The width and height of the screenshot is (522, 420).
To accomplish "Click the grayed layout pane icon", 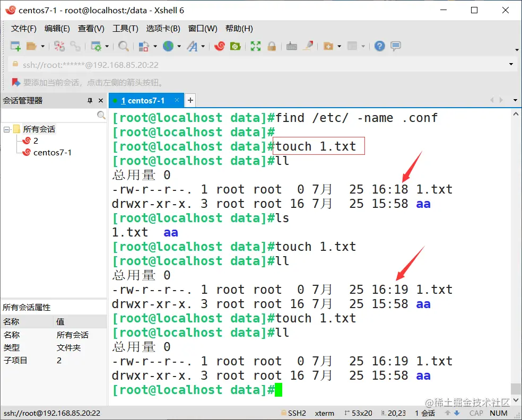I will point(352,46).
